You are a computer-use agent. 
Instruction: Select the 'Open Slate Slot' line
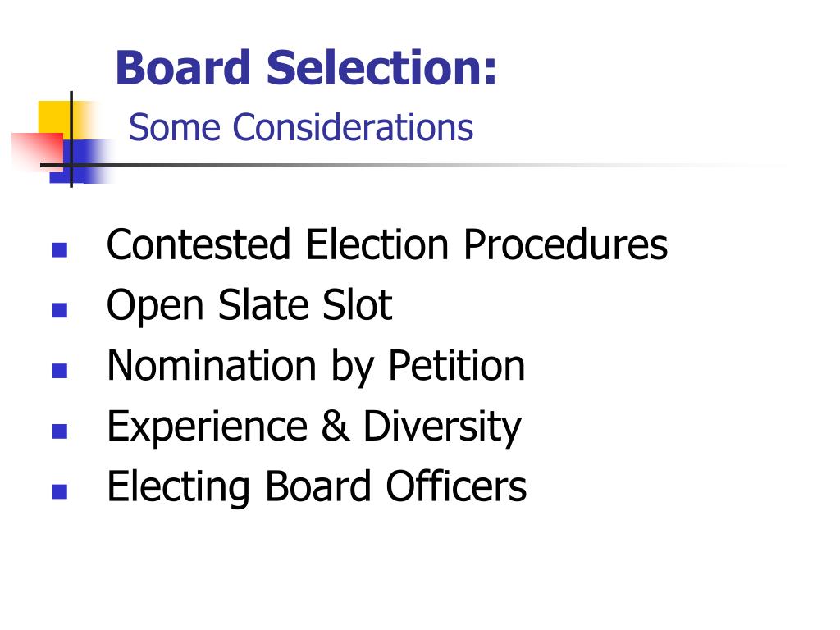click(249, 305)
